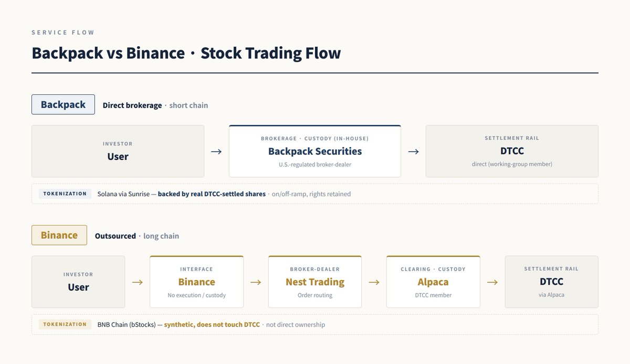The image size is (630, 364).
Task: Select the Backpack label badge
Action: (x=63, y=104)
